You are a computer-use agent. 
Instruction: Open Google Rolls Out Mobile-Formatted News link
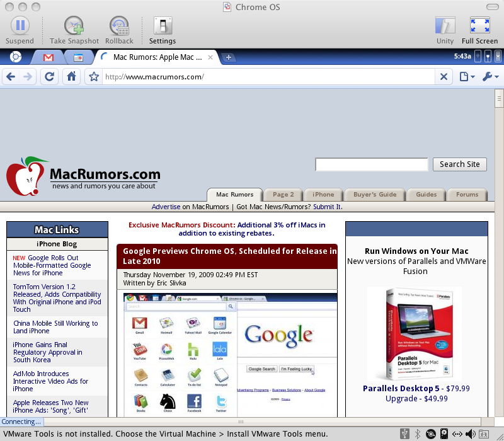52,265
